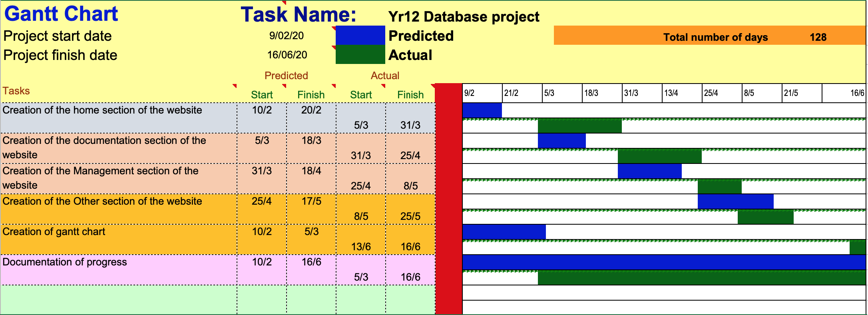Viewport: 868px width, 315px height.
Task: Select Creation of the Other section task
Action: click(119, 209)
